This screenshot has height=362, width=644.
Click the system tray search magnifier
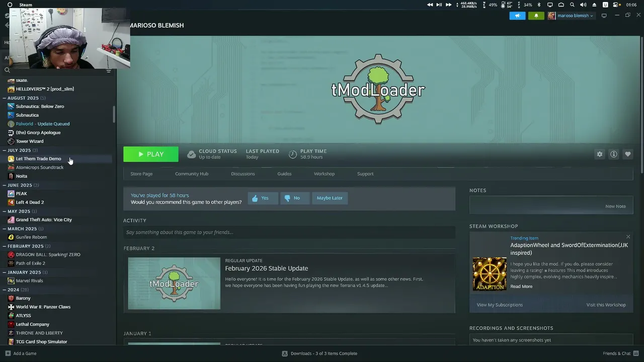pos(572,5)
